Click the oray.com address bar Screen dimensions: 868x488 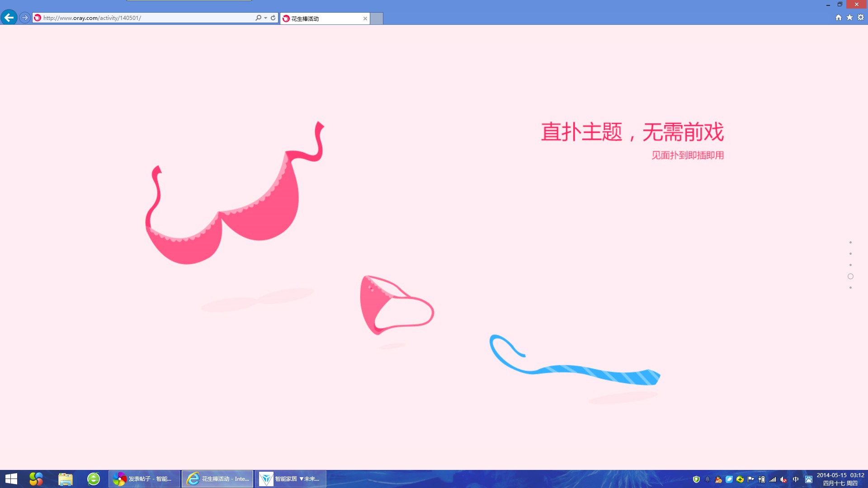[136, 18]
